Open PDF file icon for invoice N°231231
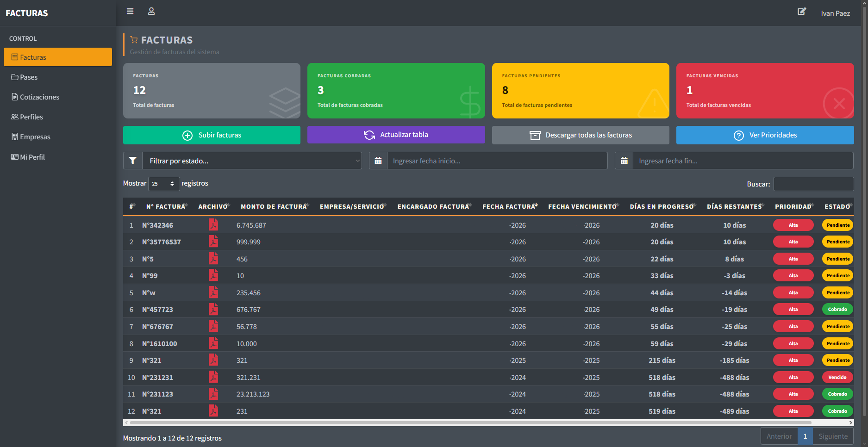This screenshot has width=868, height=447. (x=213, y=377)
